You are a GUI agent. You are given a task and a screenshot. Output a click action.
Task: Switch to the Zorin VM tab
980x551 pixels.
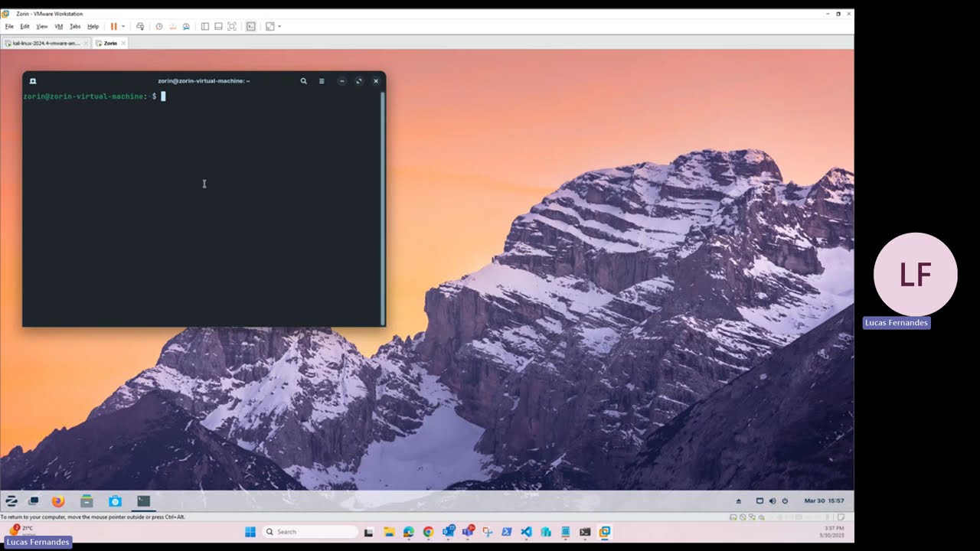(110, 43)
